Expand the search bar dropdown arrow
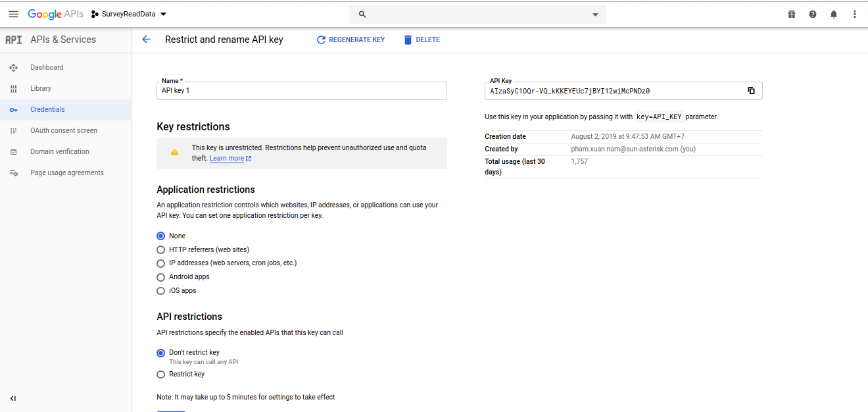Screen dimensions: 868x412 click(595, 14)
